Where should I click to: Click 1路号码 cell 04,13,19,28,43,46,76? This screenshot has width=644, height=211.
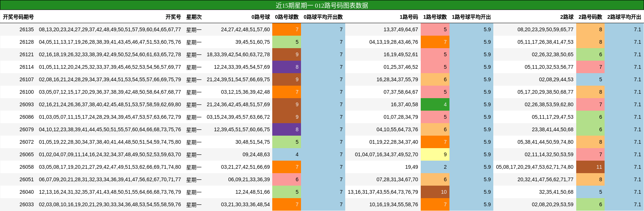394,42
